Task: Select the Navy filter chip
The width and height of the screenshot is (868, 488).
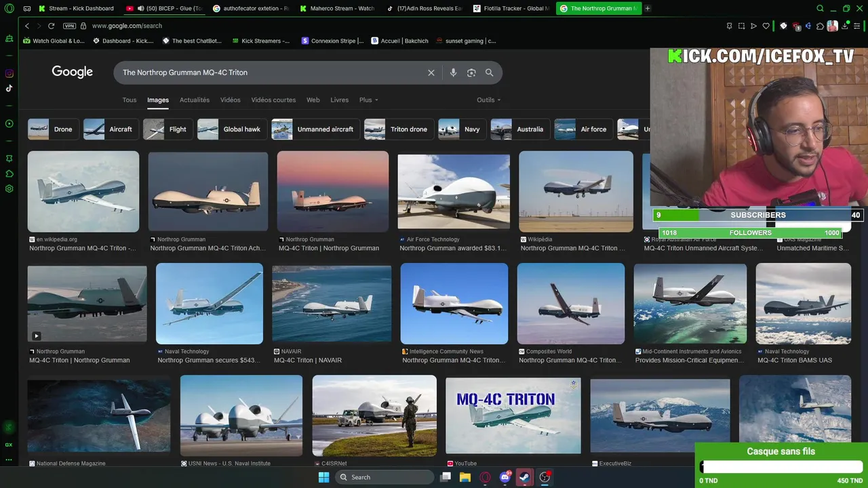Action: point(462,129)
